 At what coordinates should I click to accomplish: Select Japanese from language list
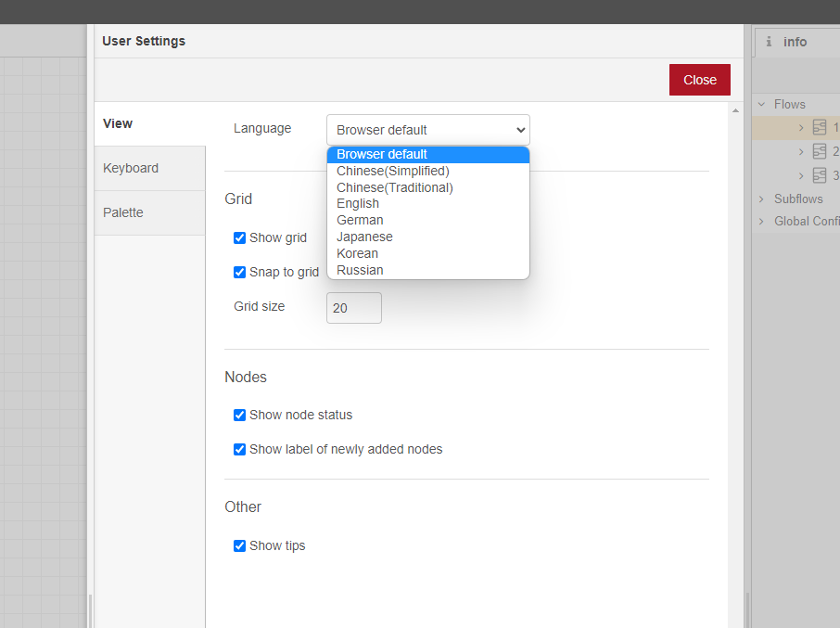364,237
